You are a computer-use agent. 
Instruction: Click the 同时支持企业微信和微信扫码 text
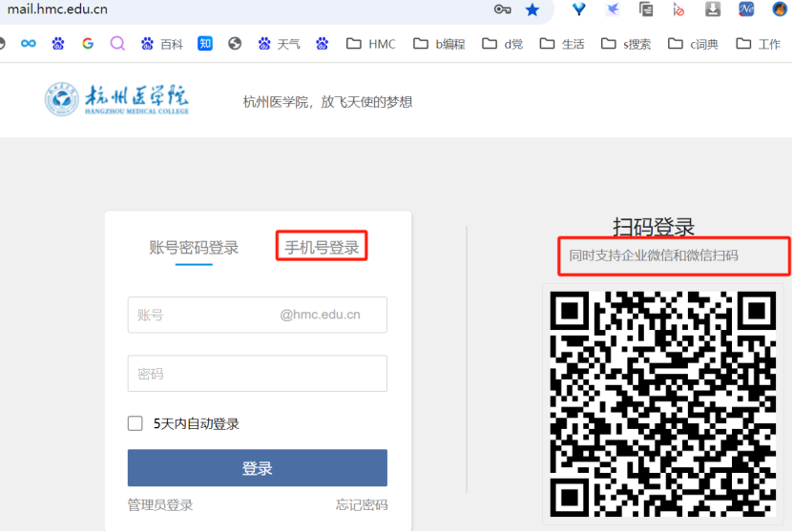tap(654, 256)
